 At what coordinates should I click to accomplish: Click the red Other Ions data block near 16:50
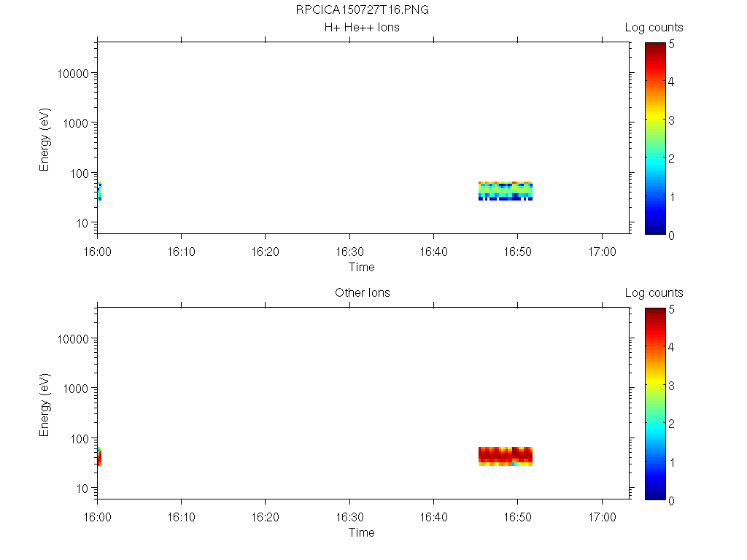[506, 456]
